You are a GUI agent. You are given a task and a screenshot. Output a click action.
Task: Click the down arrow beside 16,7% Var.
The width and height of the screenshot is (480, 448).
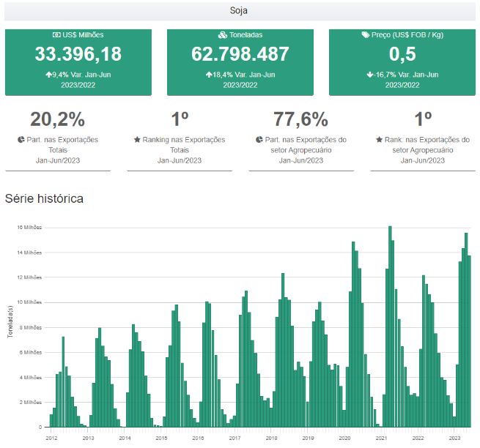[x=371, y=75]
